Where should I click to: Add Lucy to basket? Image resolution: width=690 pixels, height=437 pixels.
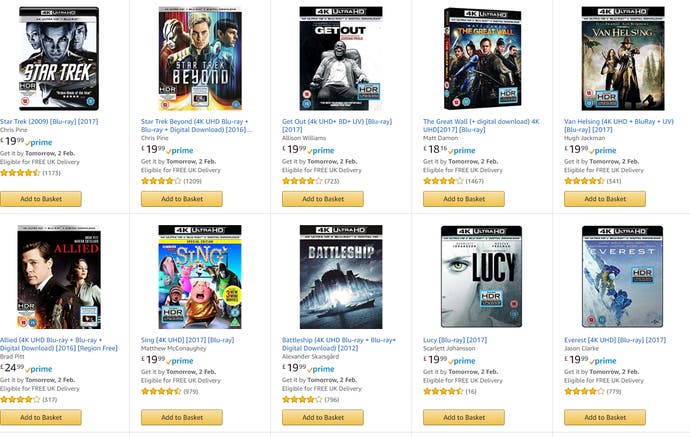tap(464, 417)
